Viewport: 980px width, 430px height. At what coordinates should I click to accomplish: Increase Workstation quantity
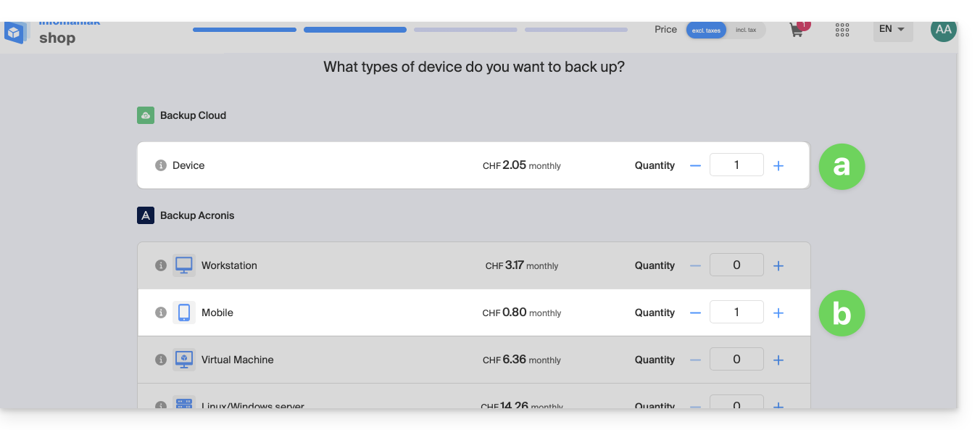tap(778, 265)
